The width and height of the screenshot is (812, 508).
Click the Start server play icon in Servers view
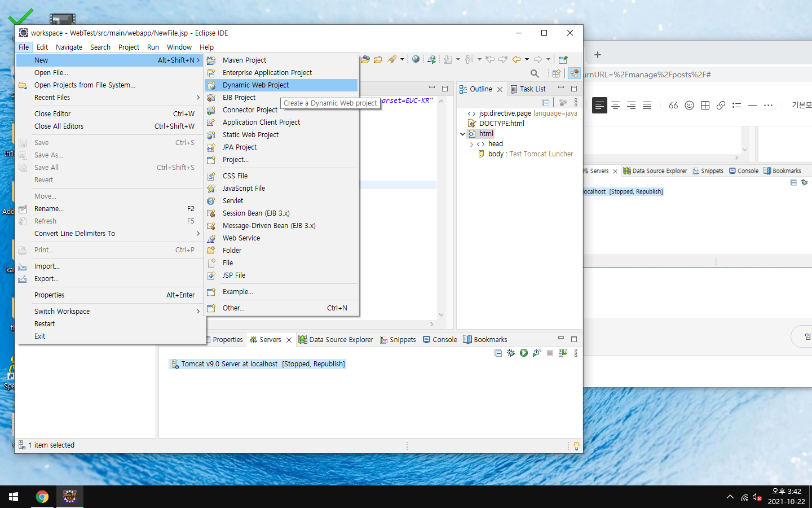click(524, 353)
